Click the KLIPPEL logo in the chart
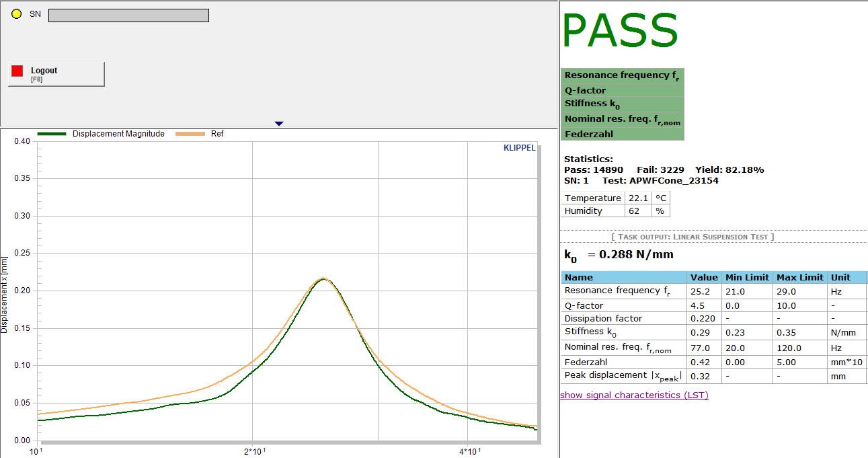The width and height of the screenshot is (868, 458). 519,148
